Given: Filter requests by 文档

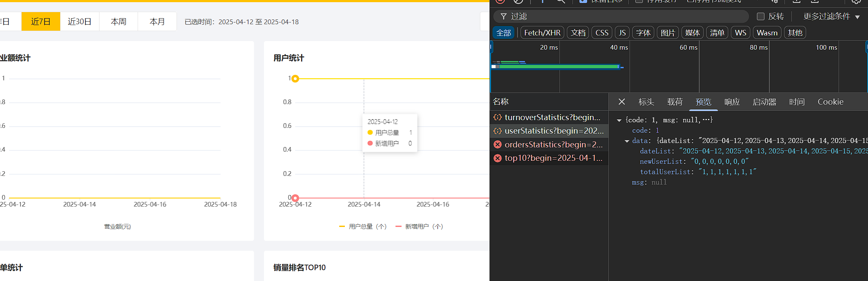Looking at the screenshot, I should pyautogui.click(x=578, y=33).
